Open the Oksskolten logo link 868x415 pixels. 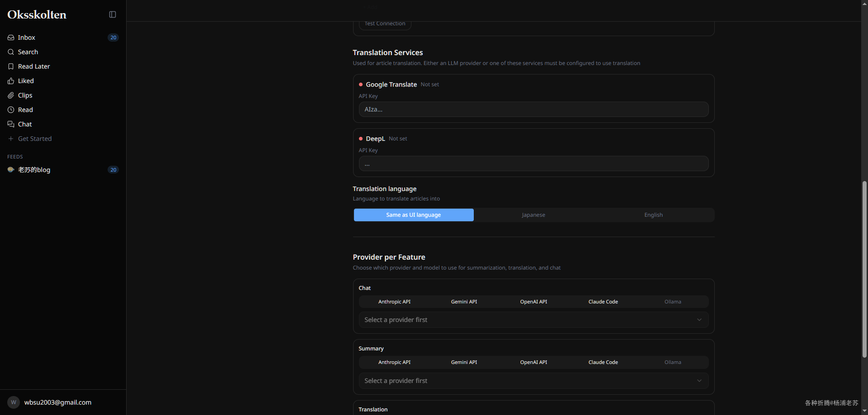tap(37, 14)
